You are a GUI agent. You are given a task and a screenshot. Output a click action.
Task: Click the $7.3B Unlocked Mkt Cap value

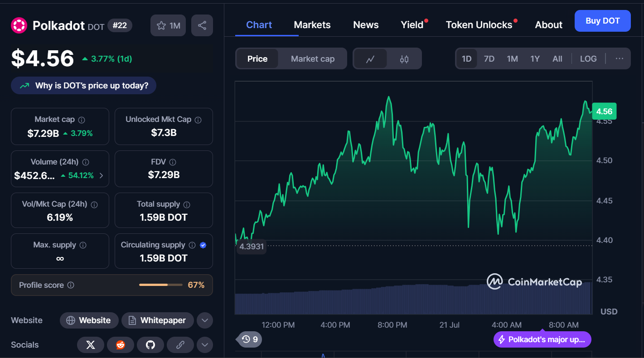click(164, 133)
